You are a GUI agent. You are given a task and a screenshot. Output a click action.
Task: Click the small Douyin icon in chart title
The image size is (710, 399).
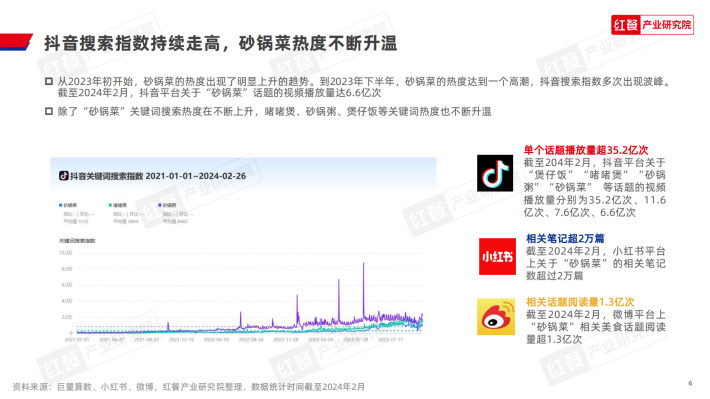[x=63, y=176]
